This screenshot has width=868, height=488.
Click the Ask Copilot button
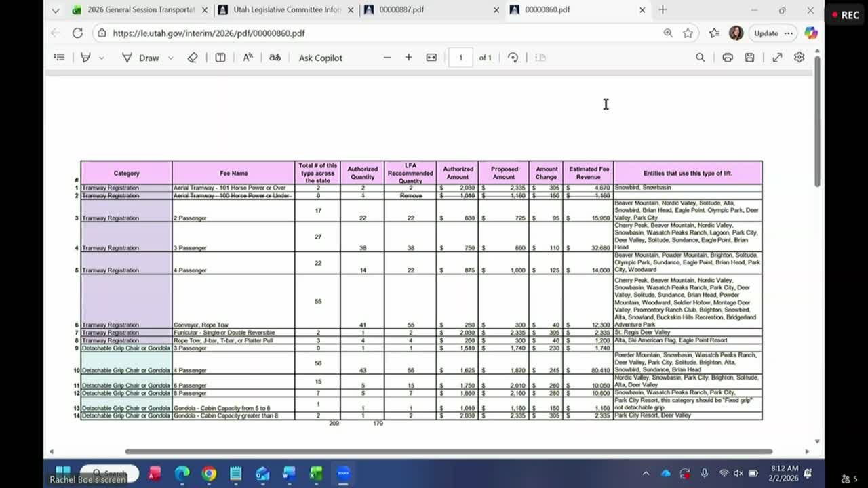pyautogui.click(x=320, y=58)
